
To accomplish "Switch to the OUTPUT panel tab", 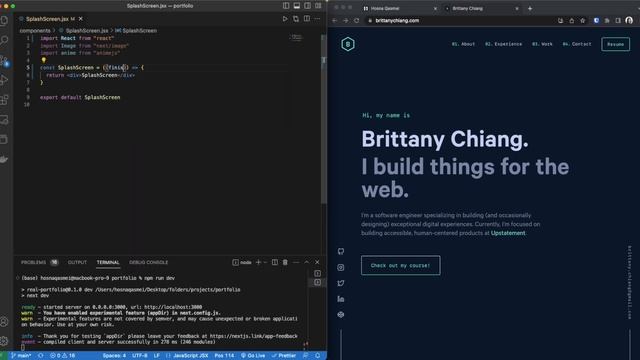I will pyautogui.click(x=77, y=262).
